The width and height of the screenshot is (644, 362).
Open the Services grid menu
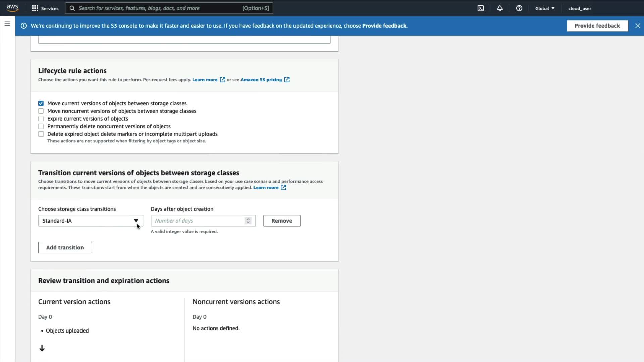(35, 8)
